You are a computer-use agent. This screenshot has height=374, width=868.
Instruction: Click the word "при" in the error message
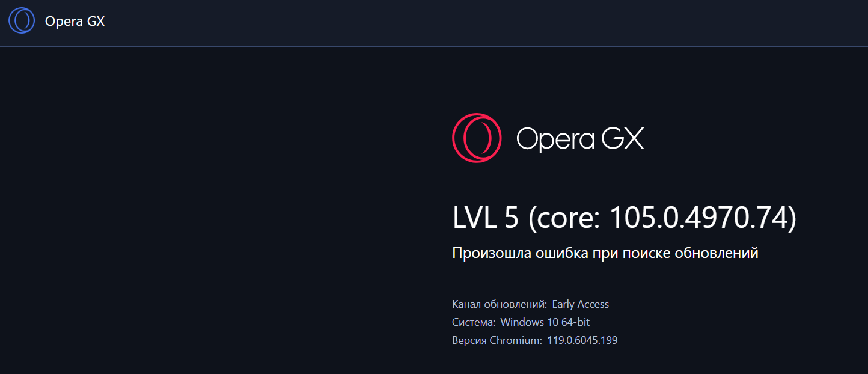(605, 253)
